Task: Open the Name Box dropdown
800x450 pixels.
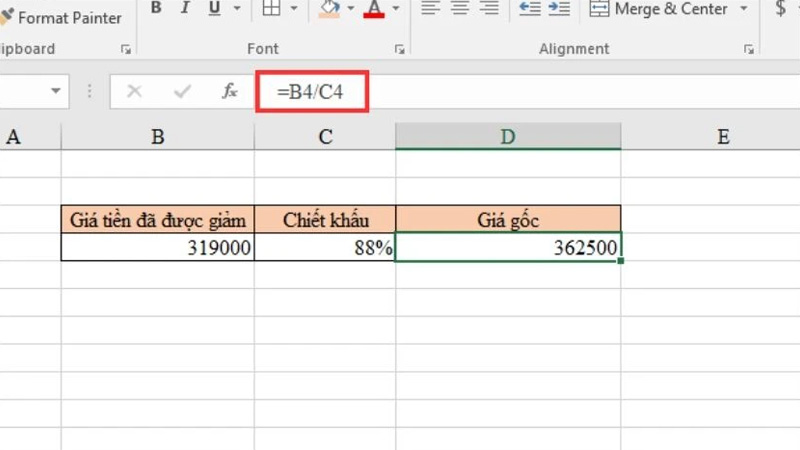Action: click(56, 91)
